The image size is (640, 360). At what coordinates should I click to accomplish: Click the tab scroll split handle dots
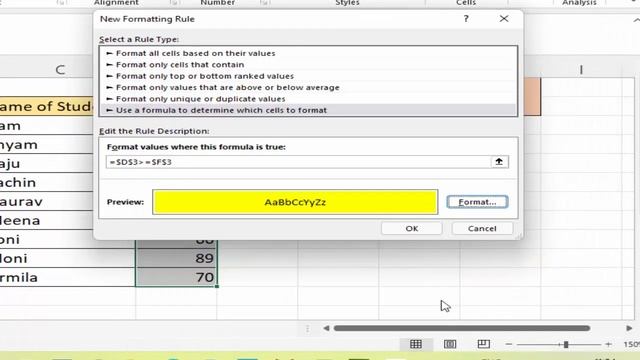(307, 329)
